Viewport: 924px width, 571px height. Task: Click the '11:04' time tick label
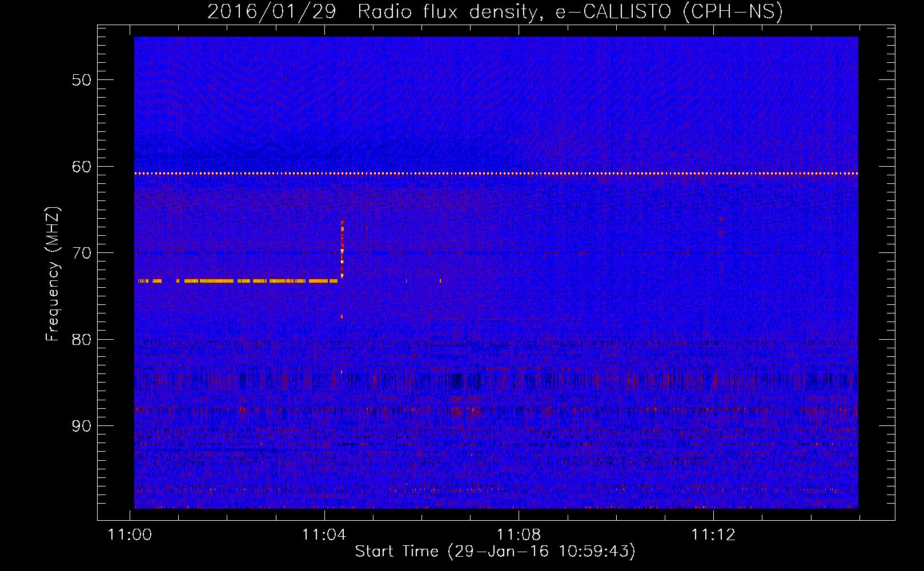324,535
